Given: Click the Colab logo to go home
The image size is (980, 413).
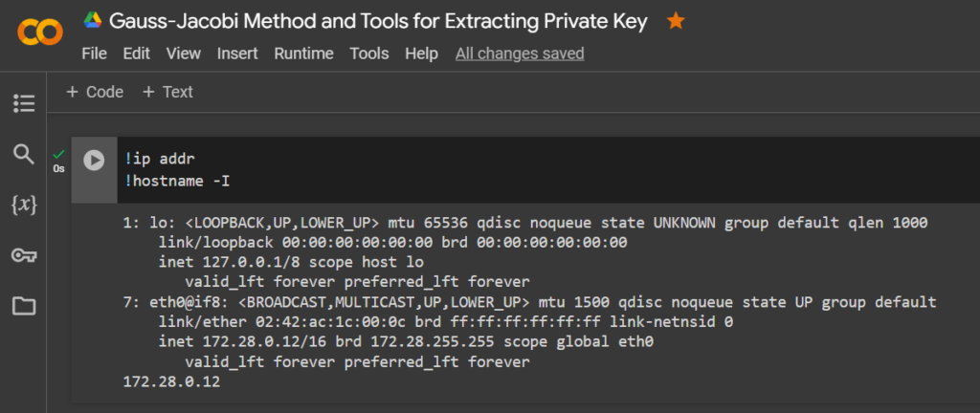Looking at the screenshot, I should pos(40,32).
